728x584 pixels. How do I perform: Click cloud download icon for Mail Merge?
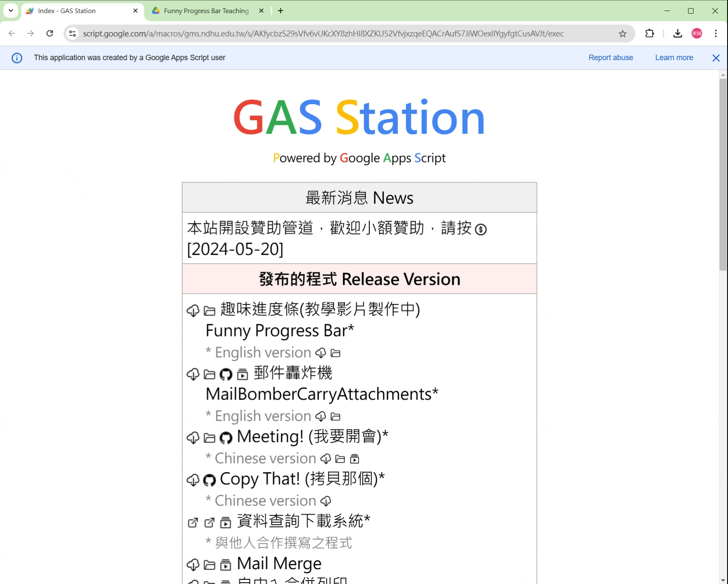click(x=193, y=565)
